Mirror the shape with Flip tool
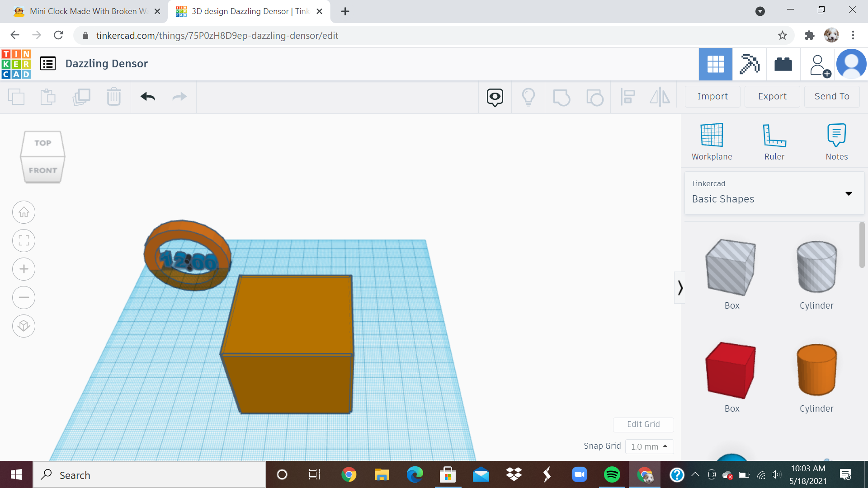Image resolution: width=868 pixels, height=488 pixels. click(x=660, y=97)
